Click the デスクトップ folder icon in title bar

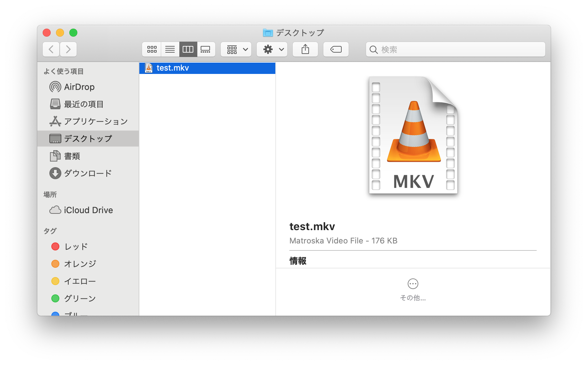268,33
